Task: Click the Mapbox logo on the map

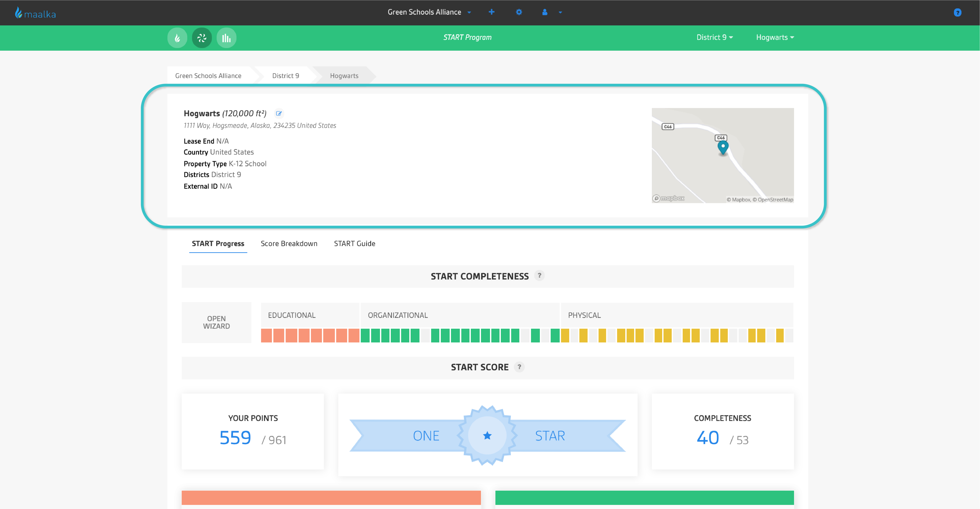Action: pos(668,198)
